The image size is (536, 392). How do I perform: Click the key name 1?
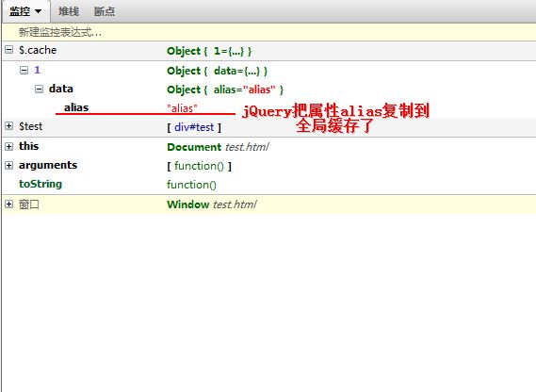pyautogui.click(x=37, y=70)
